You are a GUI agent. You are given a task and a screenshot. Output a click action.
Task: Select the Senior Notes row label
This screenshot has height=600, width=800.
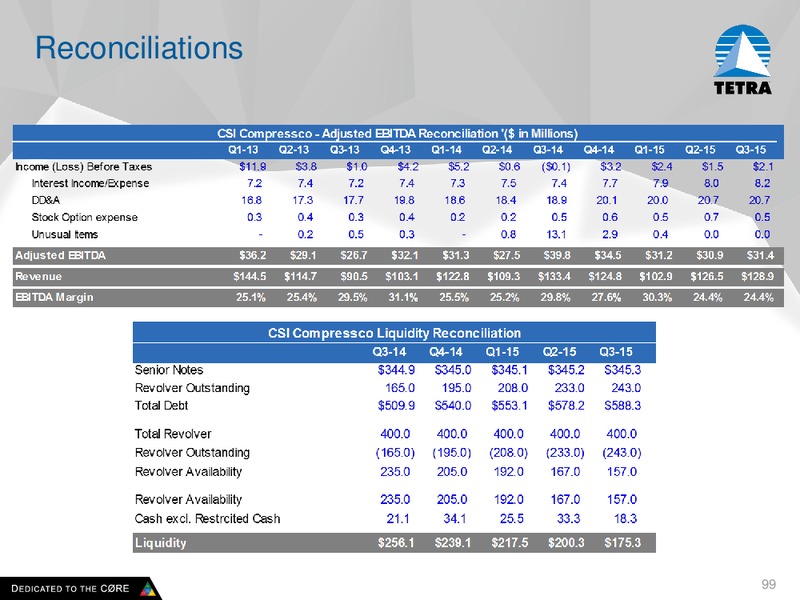point(169,370)
